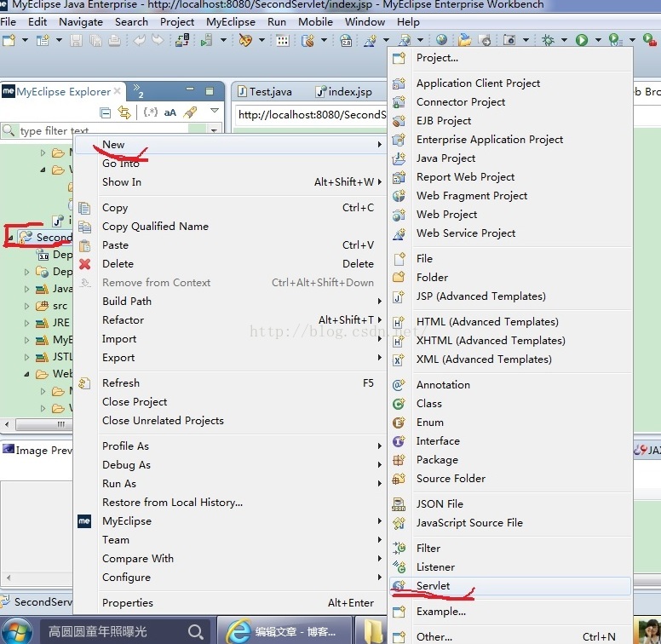Click the Web Project icon
This screenshot has width=661, height=644.
(x=399, y=215)
